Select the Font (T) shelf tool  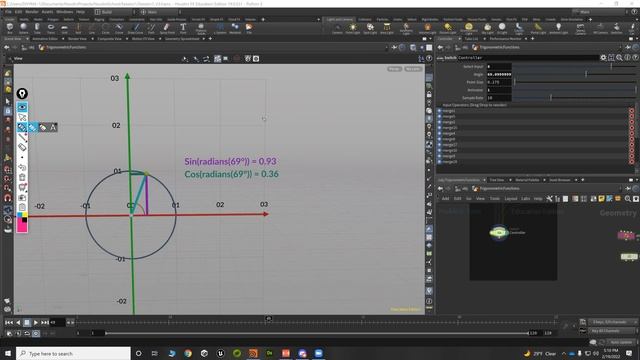(x=183, y=28)
